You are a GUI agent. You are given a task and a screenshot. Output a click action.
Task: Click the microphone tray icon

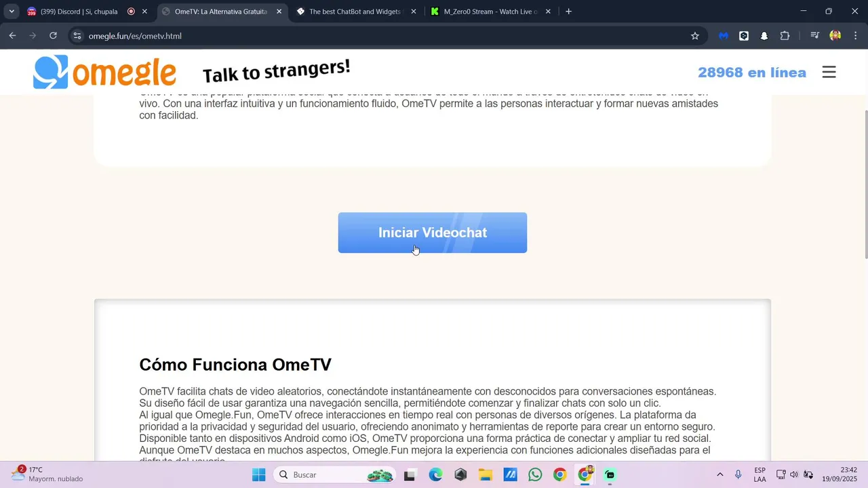[738, 474]
